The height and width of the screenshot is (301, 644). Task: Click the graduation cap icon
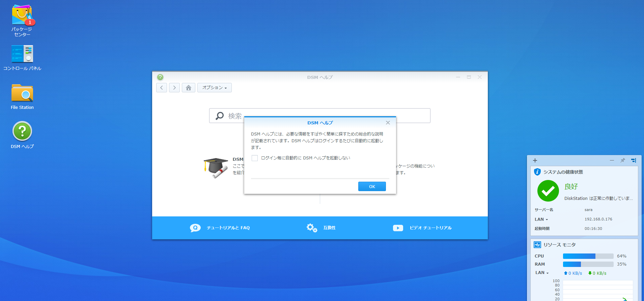(216, 168)
